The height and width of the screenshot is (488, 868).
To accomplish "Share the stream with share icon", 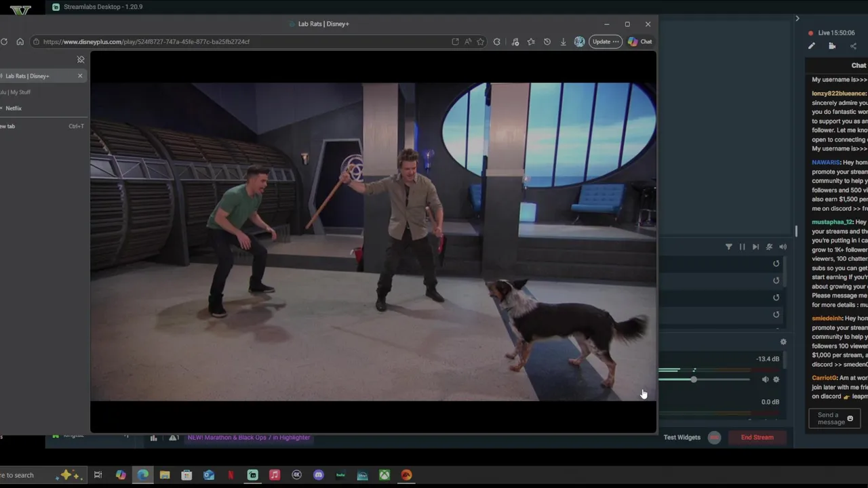I will [x=853, y=46].
